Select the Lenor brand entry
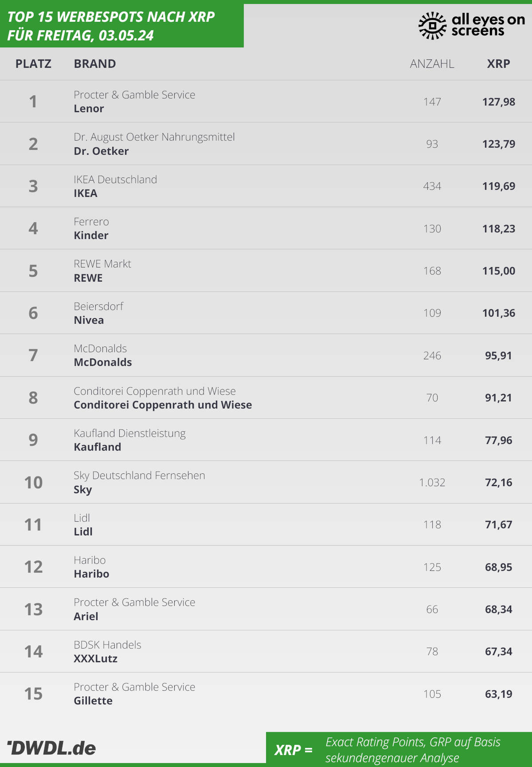532x767 pixels. (x=89, y=109)
